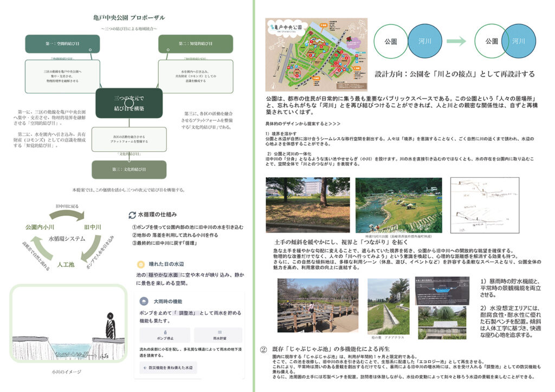
Task: Click the rain cloud icon beside 大雨時の機能
Action: pyautogui.click(x=144, y=301)
